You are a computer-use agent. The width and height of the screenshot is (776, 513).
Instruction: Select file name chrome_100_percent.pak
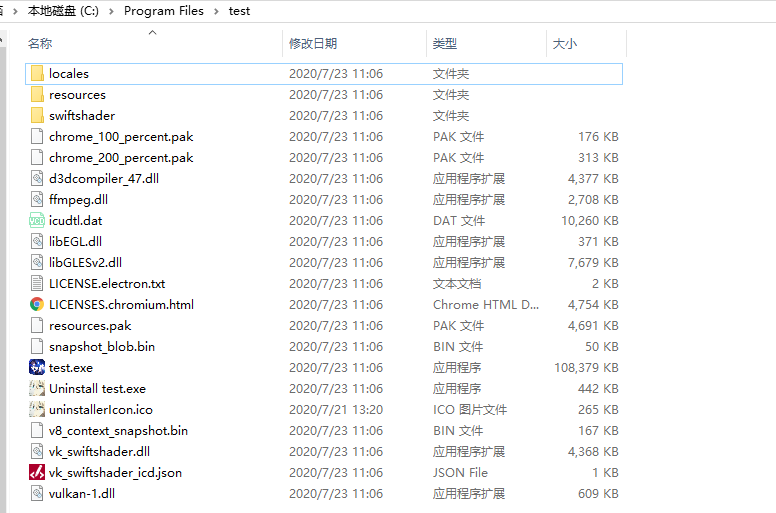[x=121, y=137]
